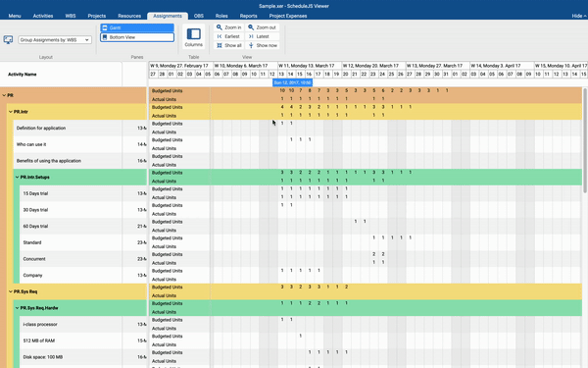This screenshot has height=368, width=588.
Task: Click the monitor layout icon
Action: (x=8, y=40)
